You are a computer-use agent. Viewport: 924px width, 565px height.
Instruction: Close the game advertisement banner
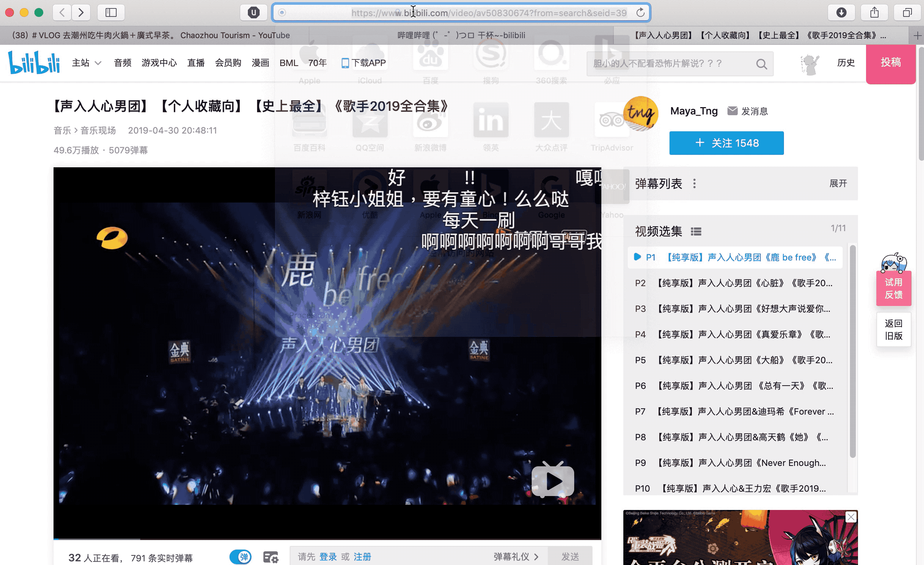tap(851, 517)
